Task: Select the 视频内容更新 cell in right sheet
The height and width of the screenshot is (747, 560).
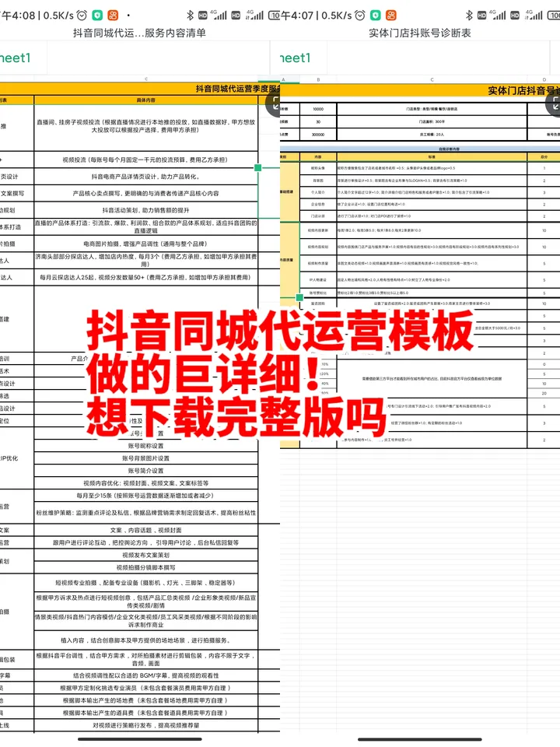Action: (x=318, y=230)
